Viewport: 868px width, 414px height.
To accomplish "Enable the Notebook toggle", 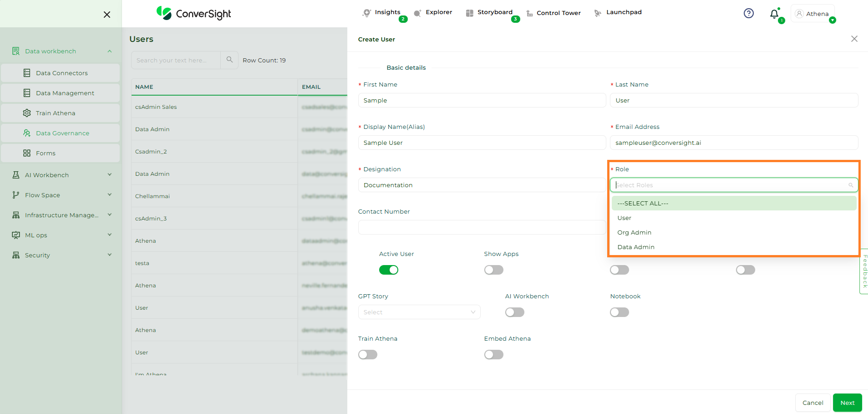I will pyautogui.click(x=619, y=312).
